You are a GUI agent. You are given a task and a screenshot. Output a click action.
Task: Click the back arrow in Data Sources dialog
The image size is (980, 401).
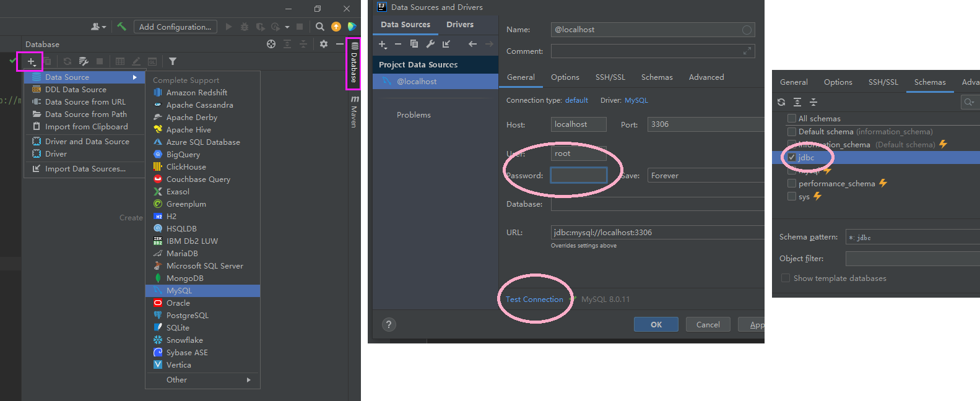coord(472,44)
